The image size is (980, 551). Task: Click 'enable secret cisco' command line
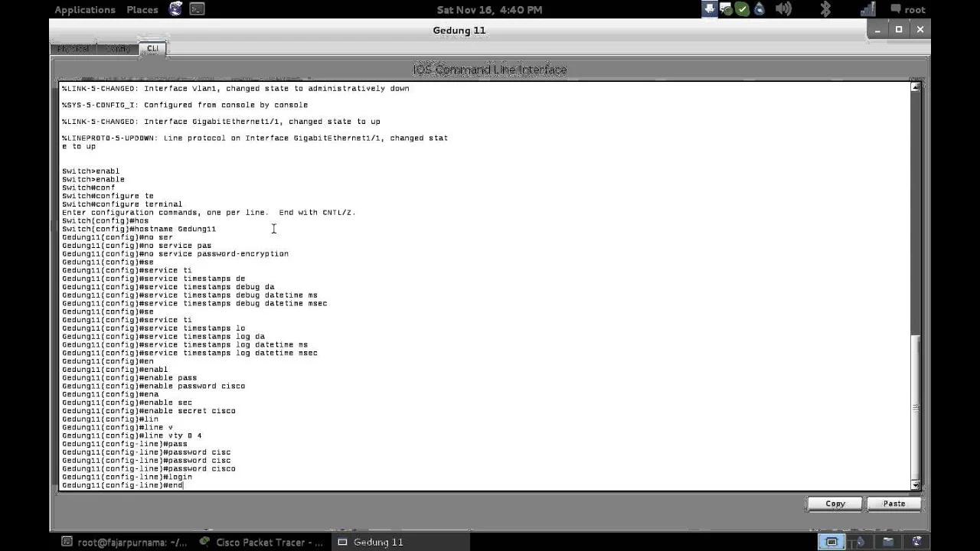point(149,411)
